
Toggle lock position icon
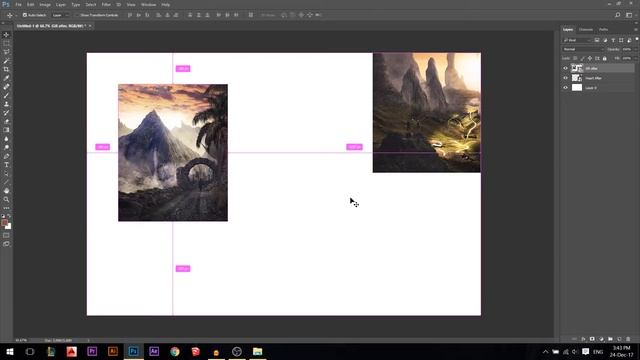(x=590, y=58)
